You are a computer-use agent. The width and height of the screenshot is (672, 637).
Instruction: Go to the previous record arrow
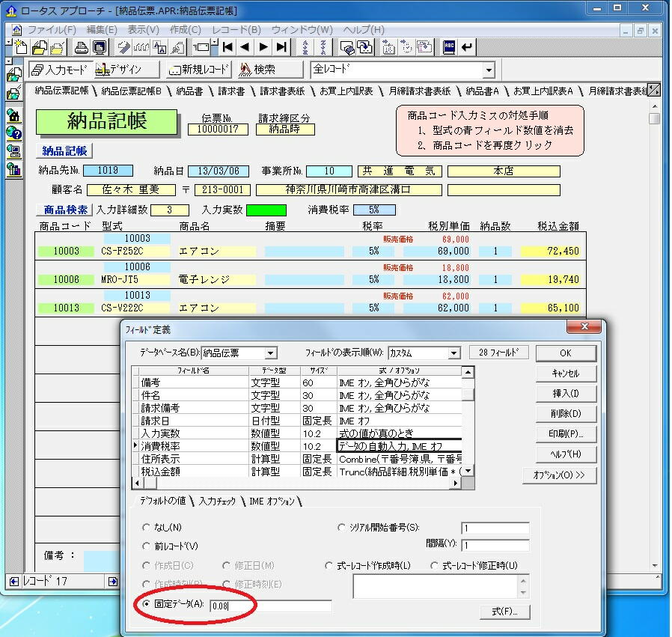coord(245,46)
